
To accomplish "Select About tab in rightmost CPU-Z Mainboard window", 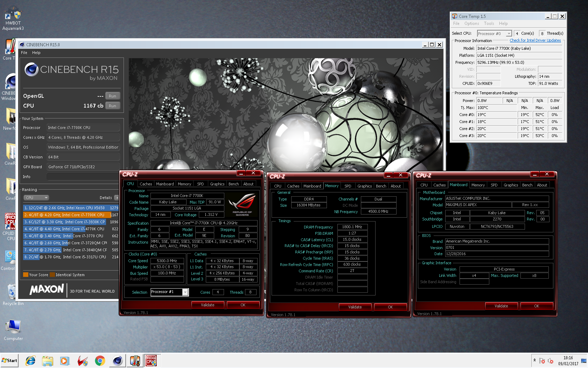I will (542, 185).
